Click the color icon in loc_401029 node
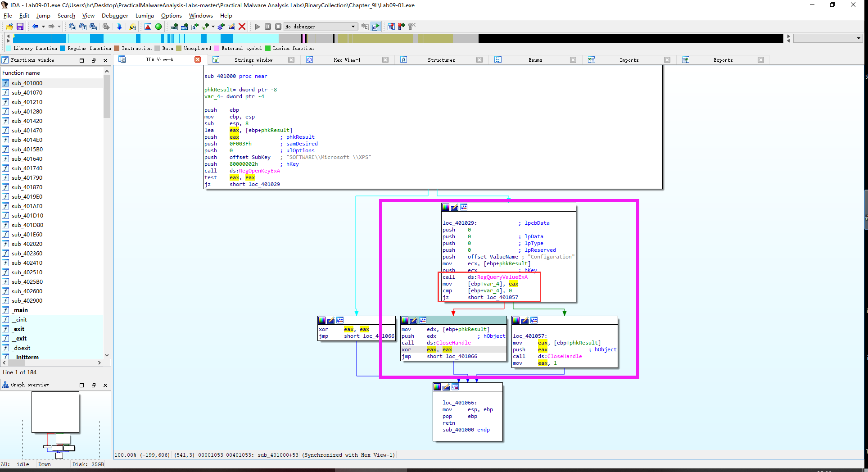 [446, 207]
